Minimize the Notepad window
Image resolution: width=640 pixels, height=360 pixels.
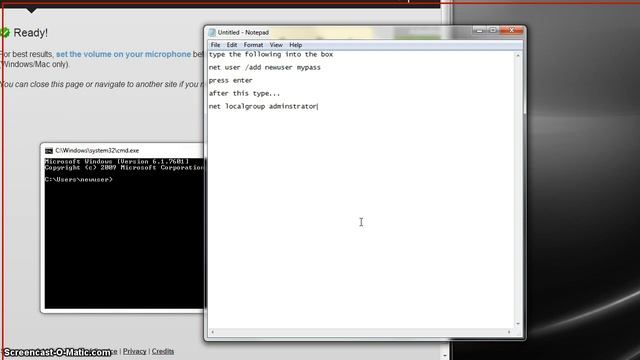tap(479, 30)
